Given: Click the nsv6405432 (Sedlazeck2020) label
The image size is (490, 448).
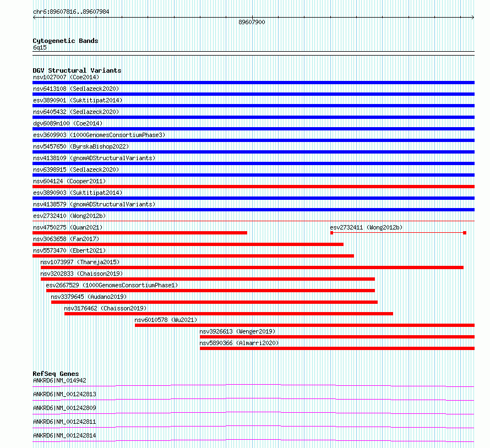Looking at the screenshot, I should 76,112.
